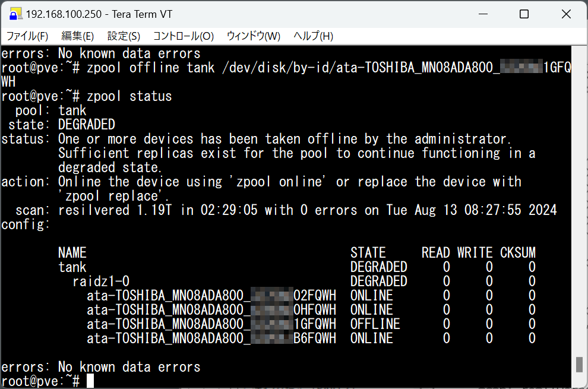Click the CKSUM column header
Viewport: 588px width, 389px height.
pyautogui.click(x=517, y=253)
